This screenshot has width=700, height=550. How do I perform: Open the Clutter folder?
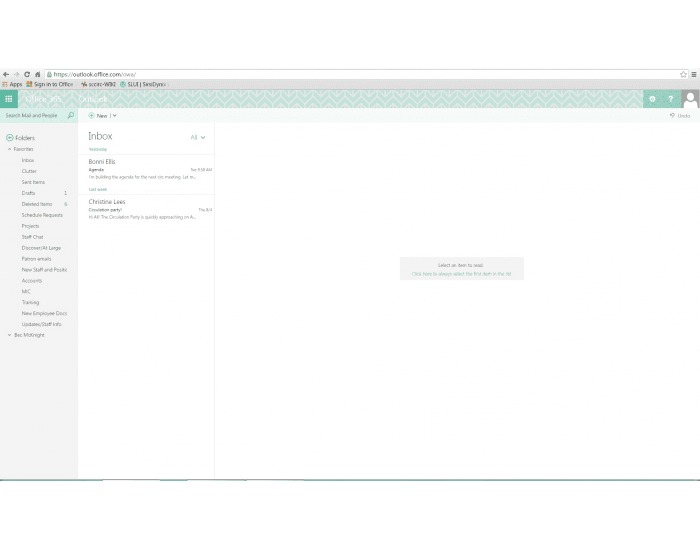tap(29, 171)
